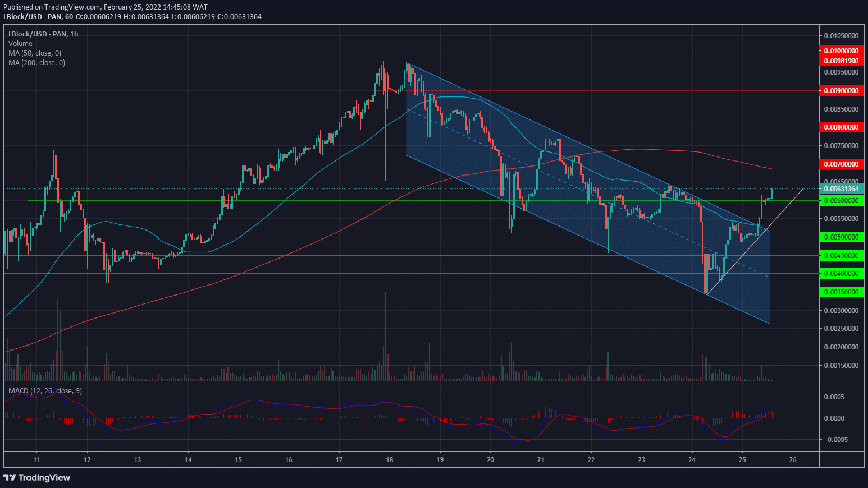Select the Volume indicator legend label
Image resolution: width=868 pixels, height=488 pixels.
coord(20,43)
